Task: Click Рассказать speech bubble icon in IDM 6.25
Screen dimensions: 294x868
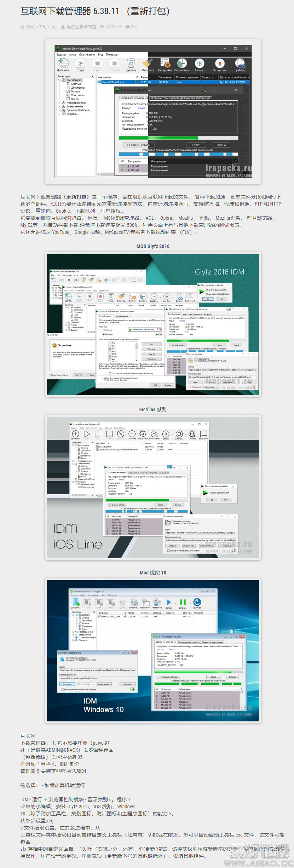Action: pyautogui.click(x=203, y=434)
